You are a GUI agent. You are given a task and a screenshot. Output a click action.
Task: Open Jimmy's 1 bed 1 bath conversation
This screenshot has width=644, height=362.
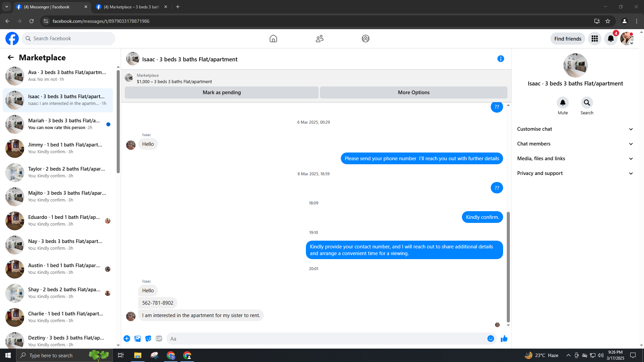58,148
